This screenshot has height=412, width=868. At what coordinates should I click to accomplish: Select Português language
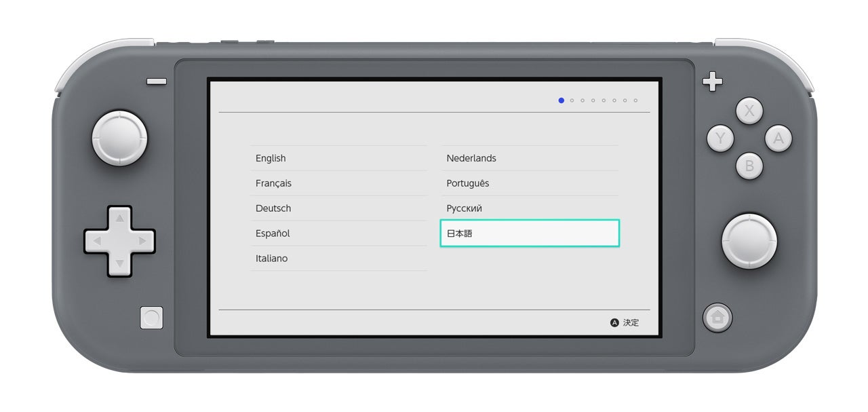click(530, 183)
